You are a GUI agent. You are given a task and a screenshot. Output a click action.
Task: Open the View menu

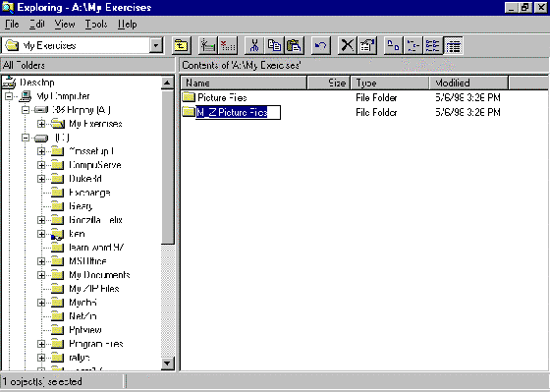[x=65, y=25]
